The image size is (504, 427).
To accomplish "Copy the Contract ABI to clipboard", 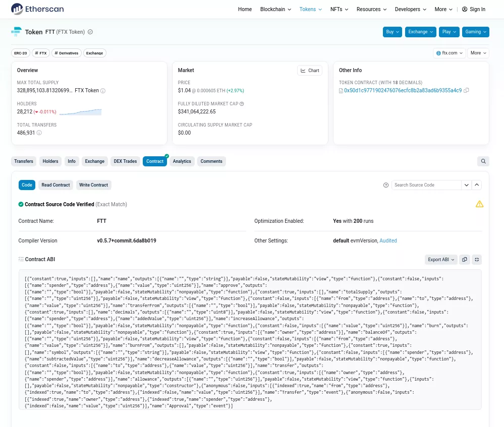I will [x=465, y=260].
